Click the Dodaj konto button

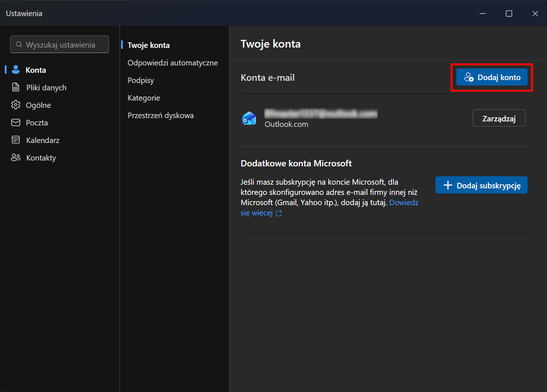pos(492,77)
